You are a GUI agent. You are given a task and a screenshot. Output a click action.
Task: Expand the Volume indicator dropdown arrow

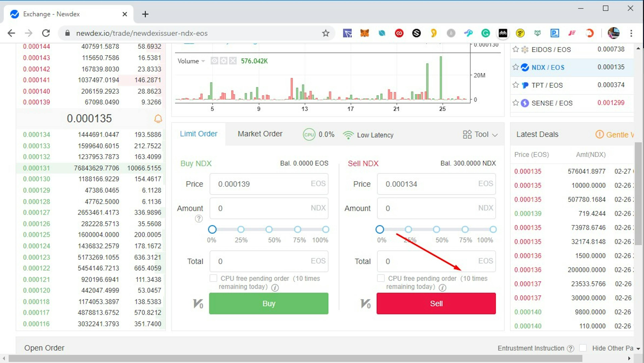point(203,61)
